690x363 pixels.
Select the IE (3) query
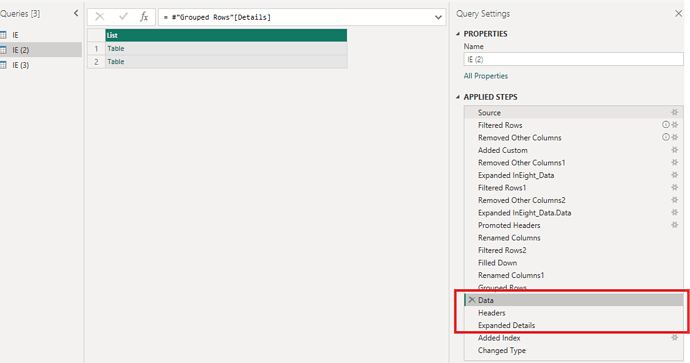21,65
